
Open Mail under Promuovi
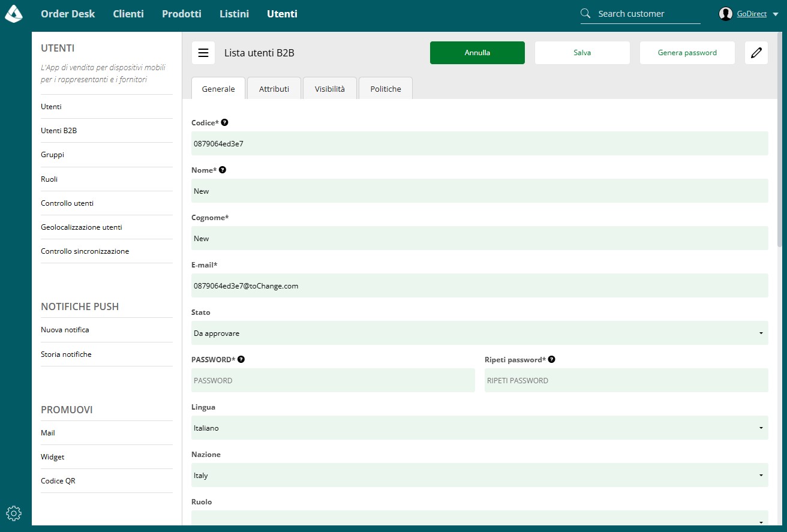click(x=107, y=433)
